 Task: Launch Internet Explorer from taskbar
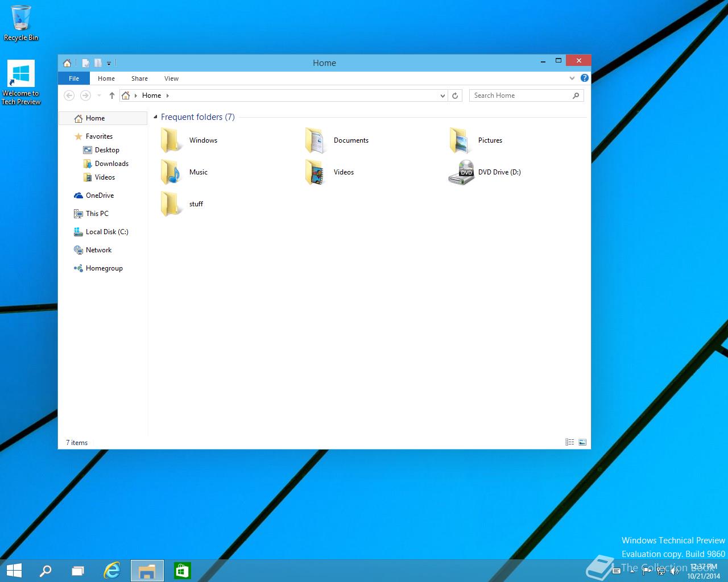coord(112,571)
